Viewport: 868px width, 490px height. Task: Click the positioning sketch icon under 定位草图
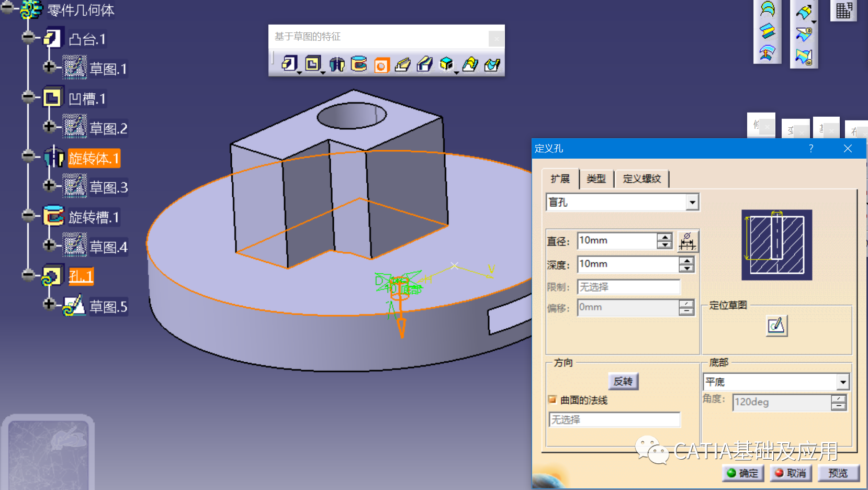tap(776, 326)
